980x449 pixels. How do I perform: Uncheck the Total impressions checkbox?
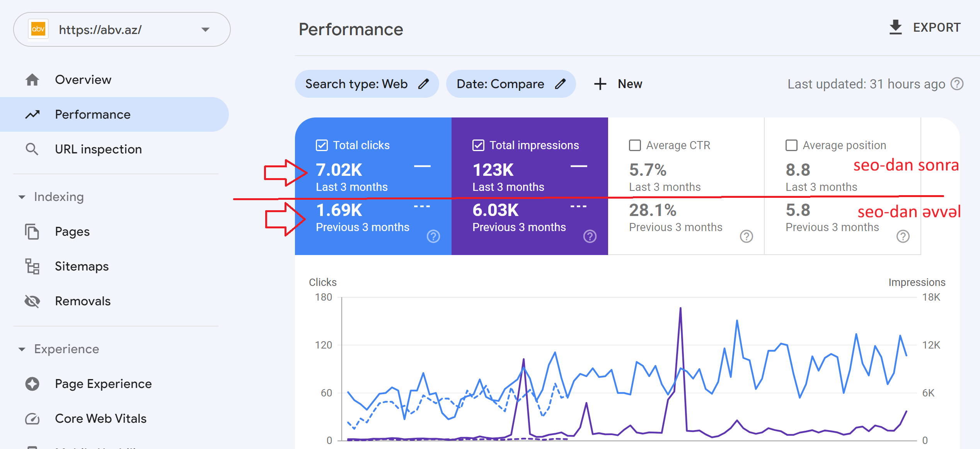pyautogui.click(x=478, y=145)
